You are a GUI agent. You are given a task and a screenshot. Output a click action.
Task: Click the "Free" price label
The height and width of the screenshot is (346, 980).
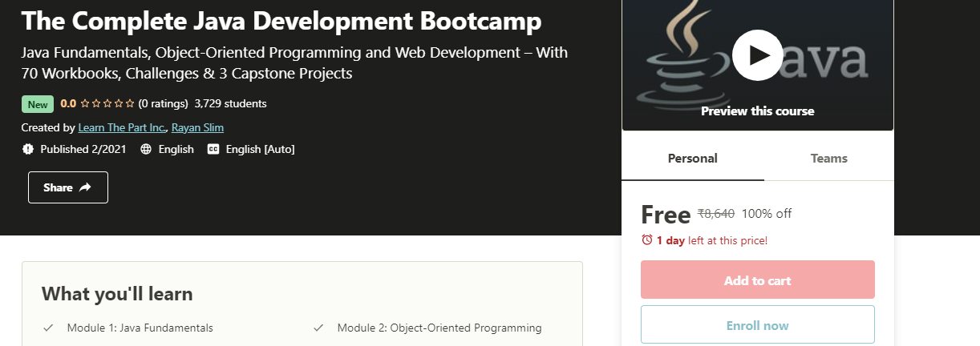tap(666, 215)
